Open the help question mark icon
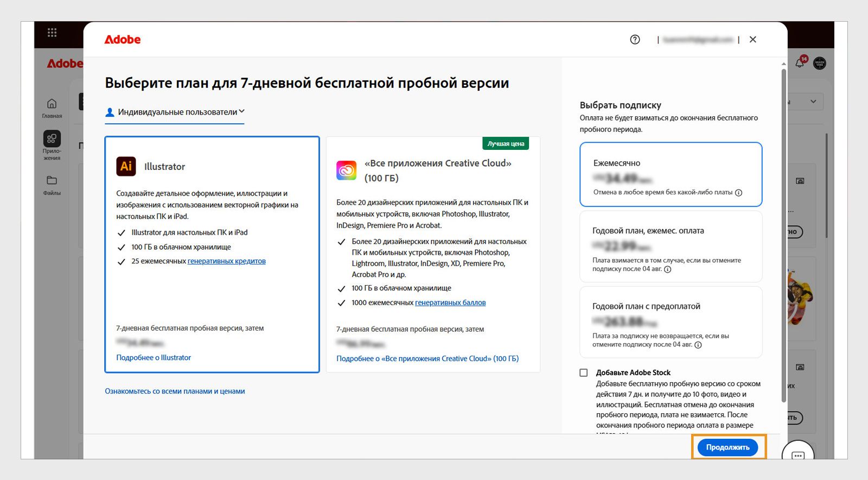 [x=635, y=40]
